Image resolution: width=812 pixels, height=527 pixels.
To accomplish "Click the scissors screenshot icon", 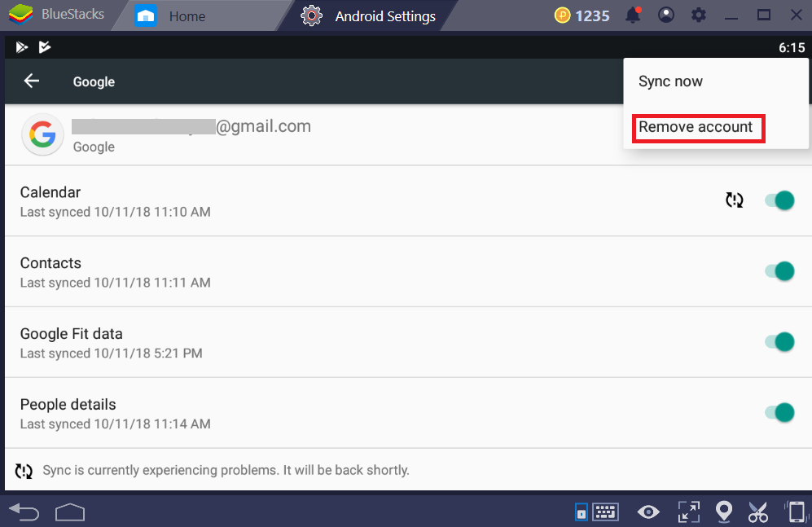I will click(758, 512).
